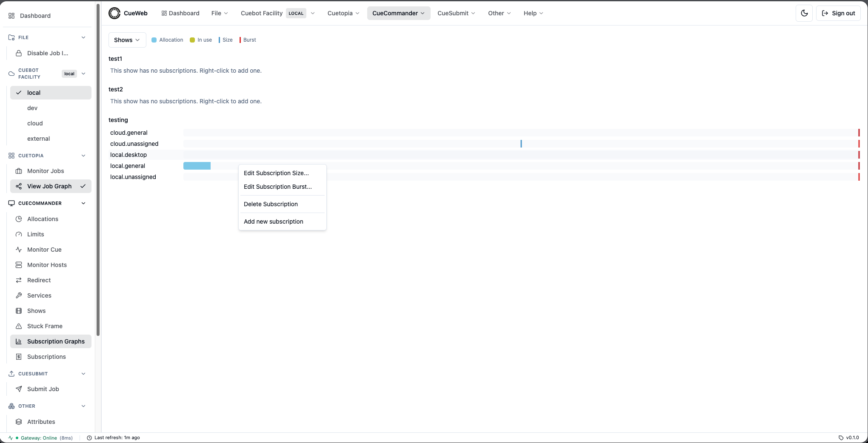This screenshot has width=868, height=443.
Task: Click the Shows film icon in sidebar
Action: pos(19,311)
